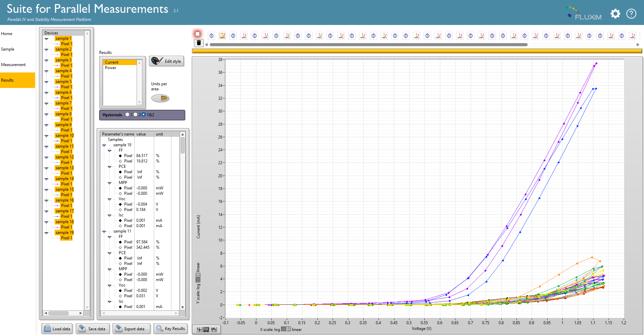The height and width of the screenshot is (335, 644).
Task: Collapse sample 16 in Devices tree
Action: pyautogui.click(x=47, y=201)
